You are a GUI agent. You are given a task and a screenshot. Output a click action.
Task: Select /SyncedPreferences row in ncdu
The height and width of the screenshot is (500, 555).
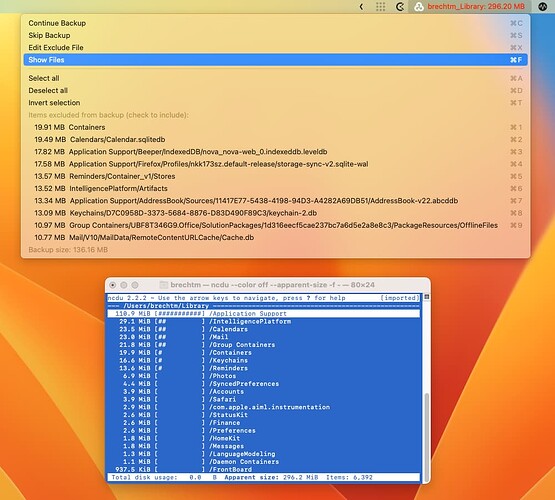[264, 384]
